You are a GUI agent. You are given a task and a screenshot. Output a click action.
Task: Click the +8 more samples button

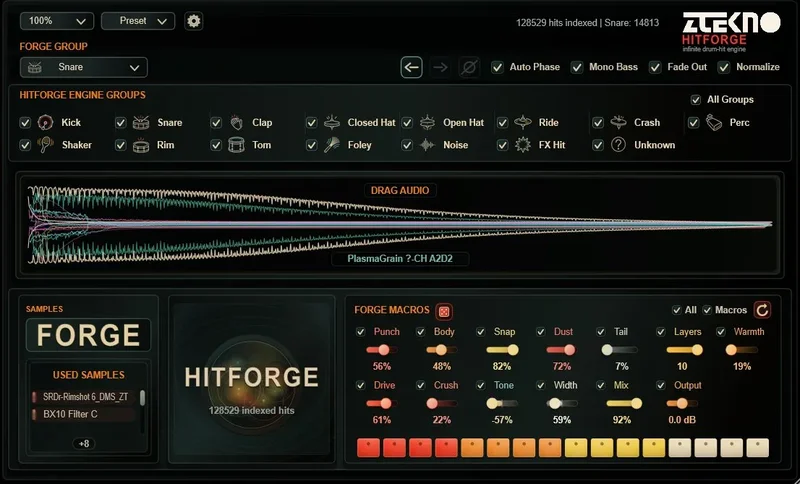84,444
